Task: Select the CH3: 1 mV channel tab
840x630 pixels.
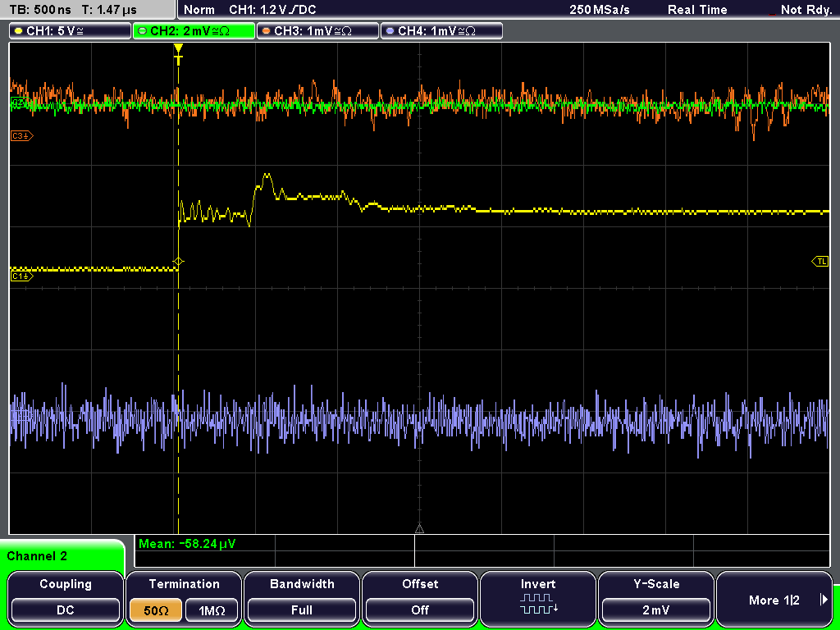Action: point(317,31)
